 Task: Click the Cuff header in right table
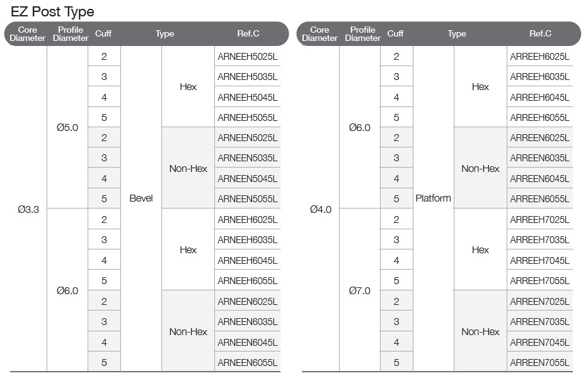pyautogui.click(x=395, y=33)
